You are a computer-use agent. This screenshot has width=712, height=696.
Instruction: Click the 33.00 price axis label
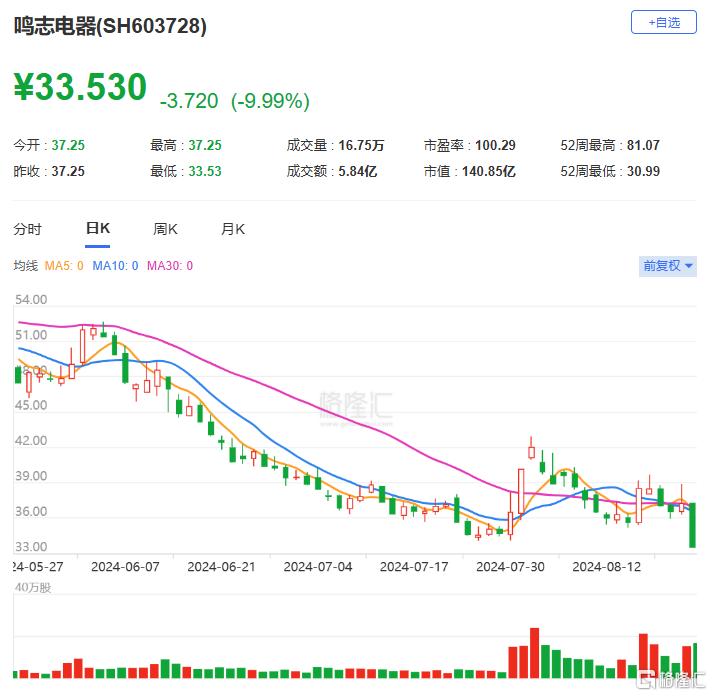click(31, 546)
